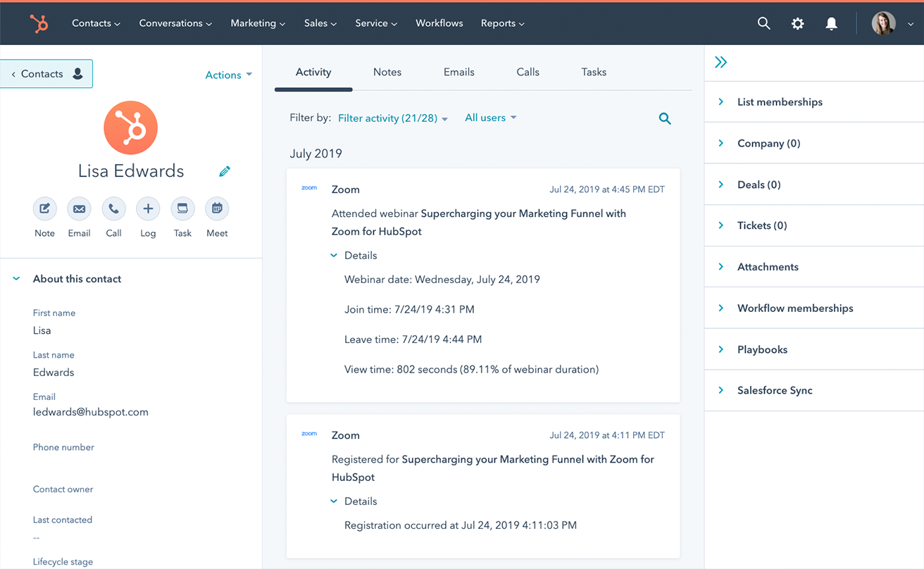Click person icon in Contacts back button

pyautogui.click(x=77, y=73)
